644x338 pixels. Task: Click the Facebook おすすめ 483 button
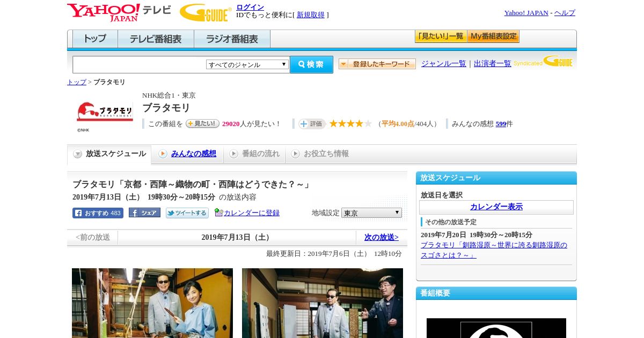click(98, 213)
